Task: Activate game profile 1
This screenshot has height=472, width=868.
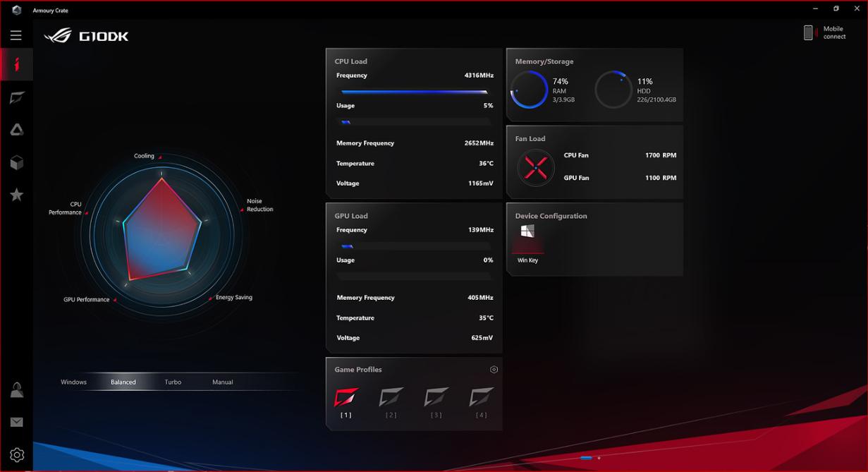Action: point(346,398)
